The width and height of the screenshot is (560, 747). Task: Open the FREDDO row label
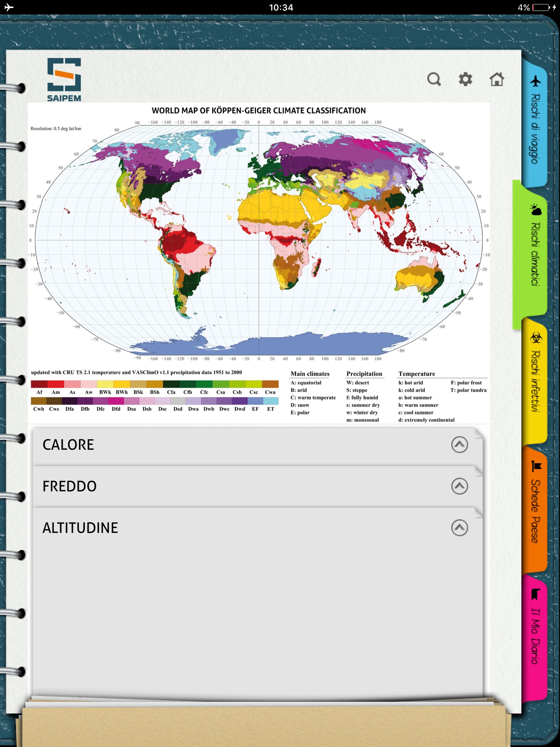(x=70, y=486)
